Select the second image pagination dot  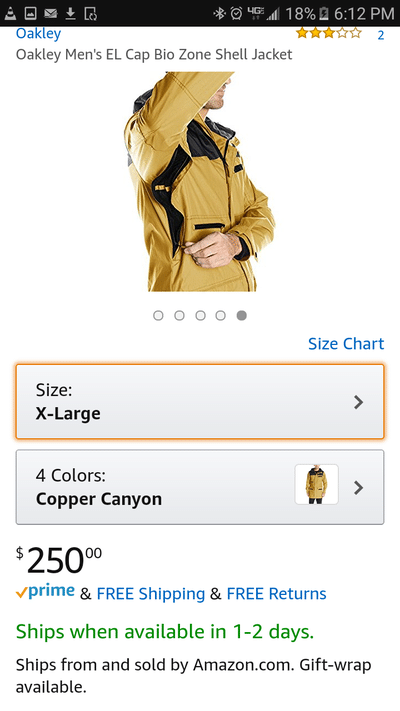tap(180, 315)
